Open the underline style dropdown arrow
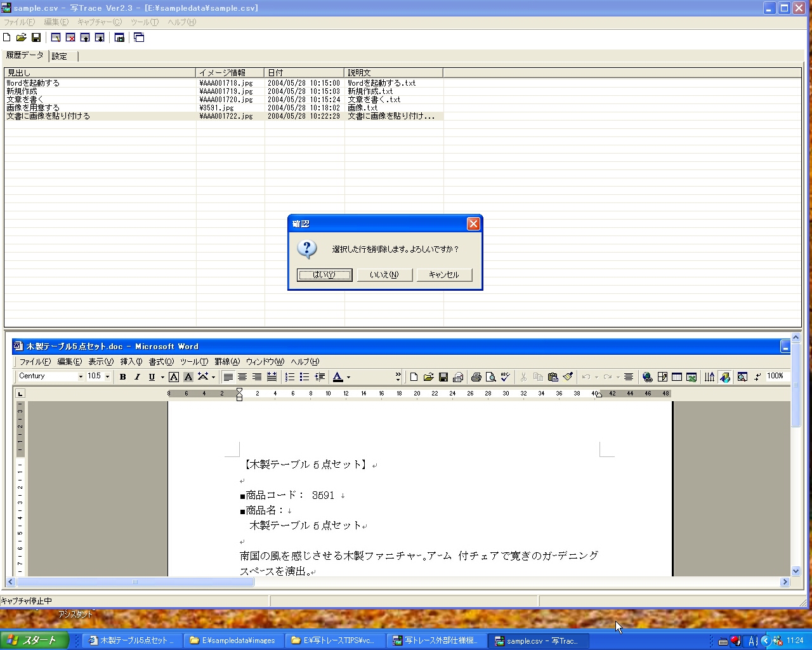 (x=162, y=377)
